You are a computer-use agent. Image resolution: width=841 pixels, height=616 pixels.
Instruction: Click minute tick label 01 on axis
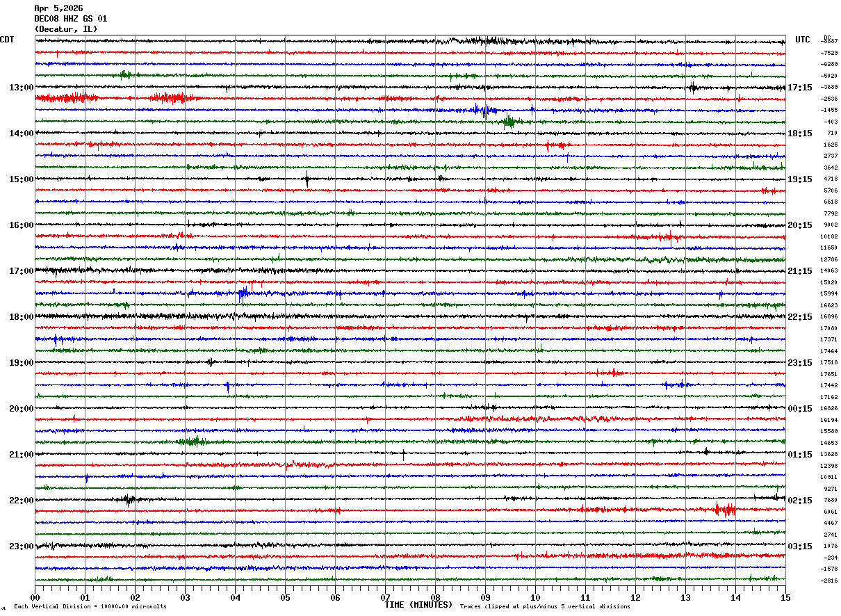pyautogui.click(x=85, y=597)
